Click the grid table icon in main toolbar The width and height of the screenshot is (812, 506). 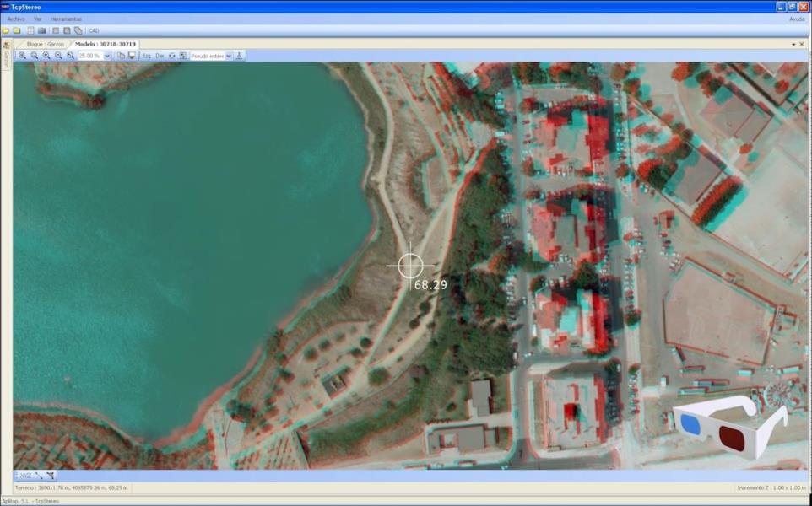pos(31,30)
